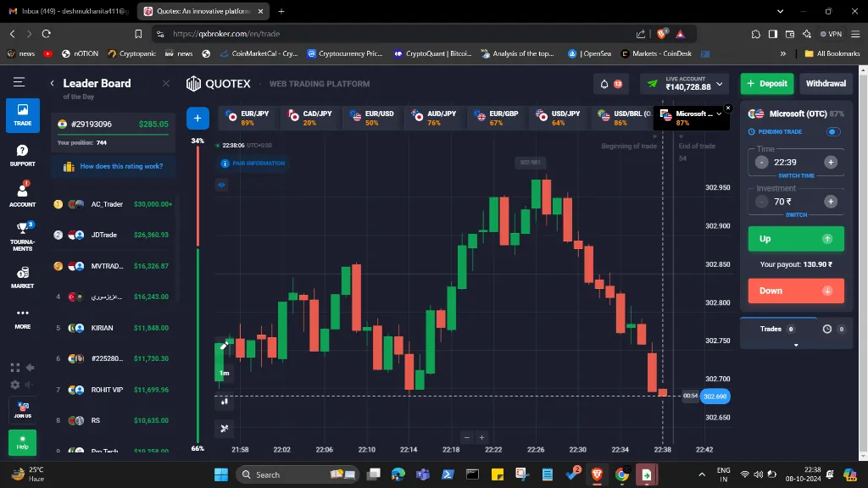Image resolution: width=868 pixels, height=488 pixels.
Task: Place a Down trade
Action: pos(796,291)
